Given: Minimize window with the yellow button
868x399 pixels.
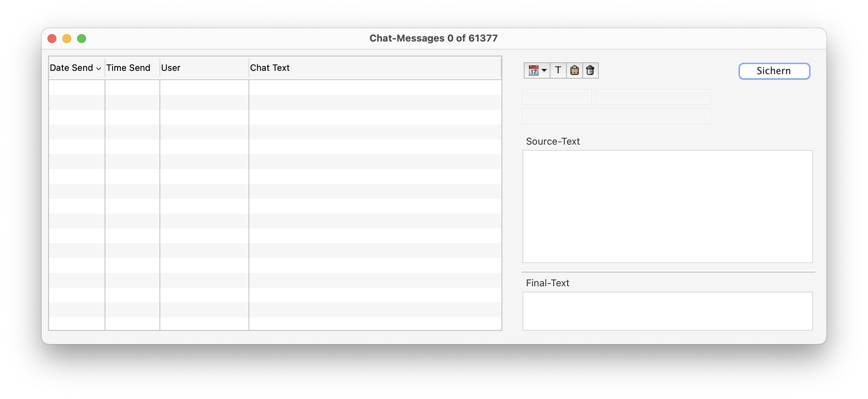Looking at the screenshot, I should tap(67, 39).
